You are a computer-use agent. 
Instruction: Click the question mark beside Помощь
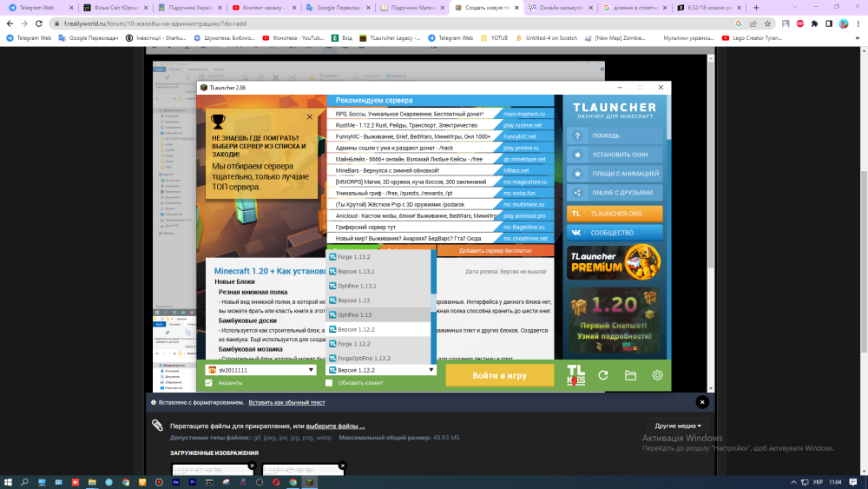pyautogui.click(x=577, y=135)
